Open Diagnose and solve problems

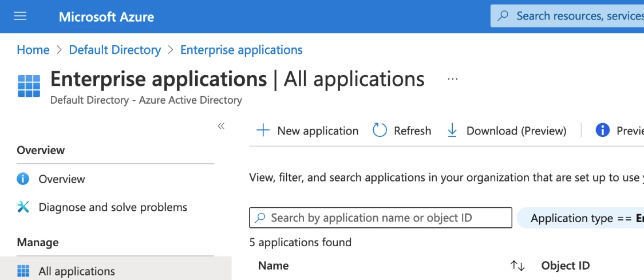coord(113,207)
